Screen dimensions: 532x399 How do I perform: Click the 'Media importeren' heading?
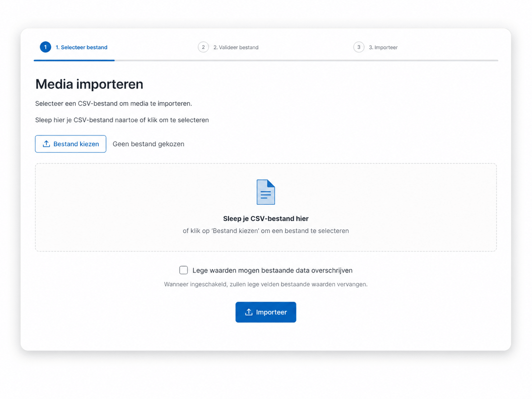pyautogui.click(x=89, y=84)
